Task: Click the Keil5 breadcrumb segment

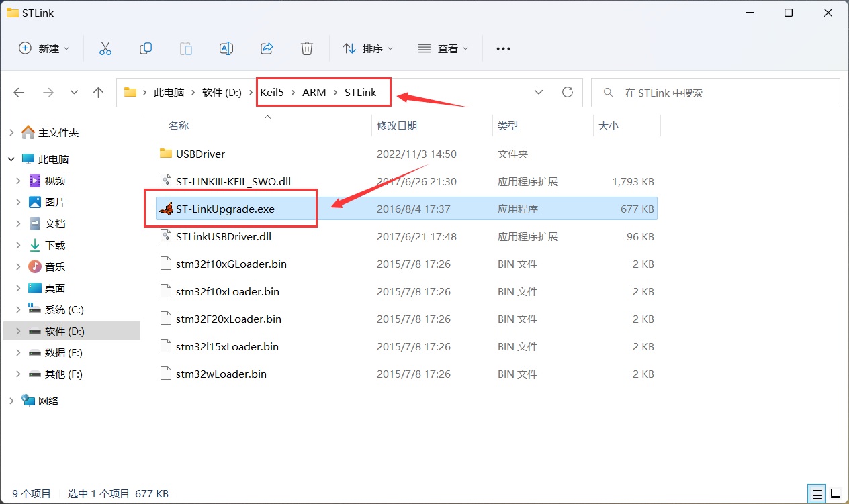Action: [x=273, y=93]
